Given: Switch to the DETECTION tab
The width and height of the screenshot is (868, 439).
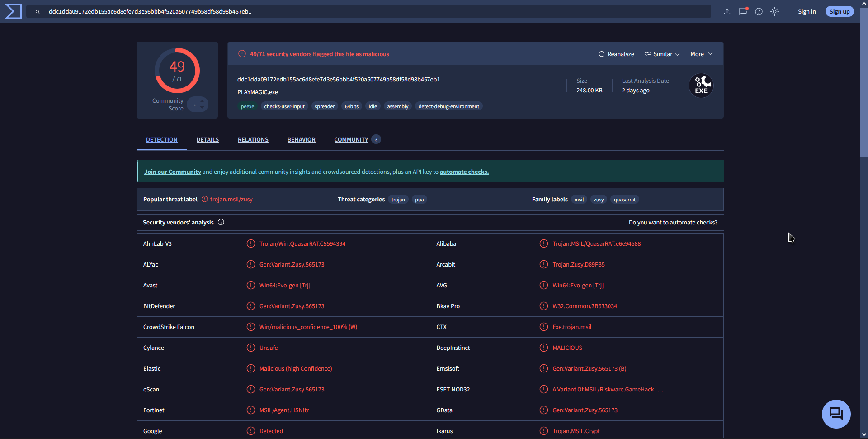Looking at the screenshot, I should 162,139.
